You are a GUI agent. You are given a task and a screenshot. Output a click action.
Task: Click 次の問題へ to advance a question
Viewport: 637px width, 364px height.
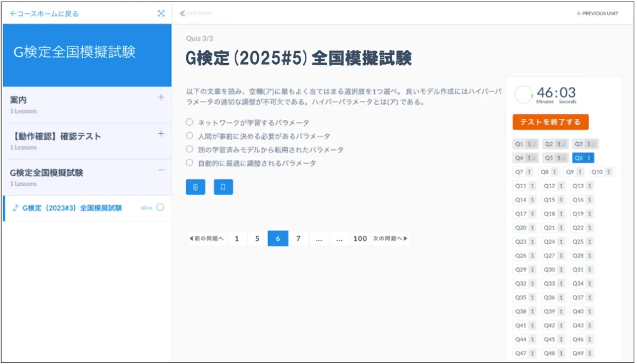(390, 239)
